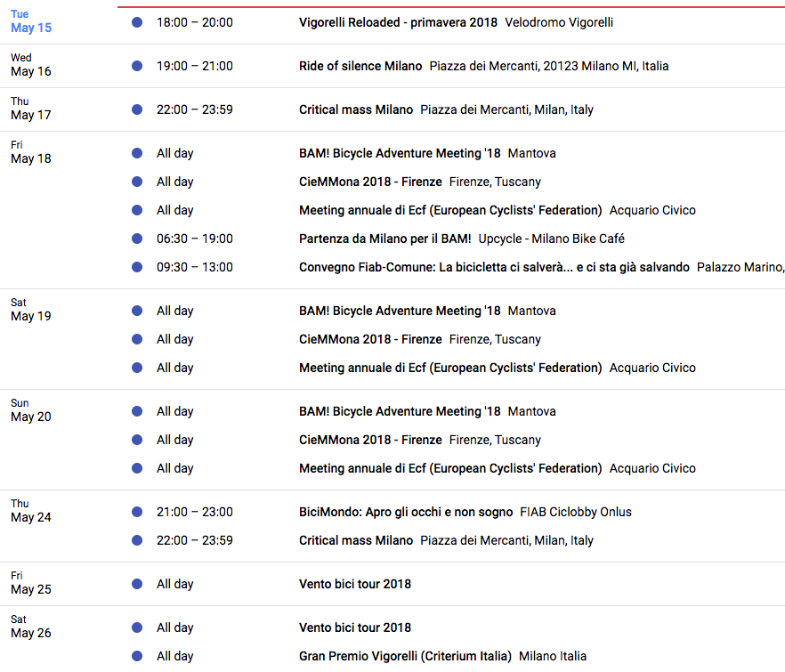The height and width of the screenshot is (672, 785).
Task: Open Vigorelli Reloaded - primavera 2018 event
Action: [398, 22]
